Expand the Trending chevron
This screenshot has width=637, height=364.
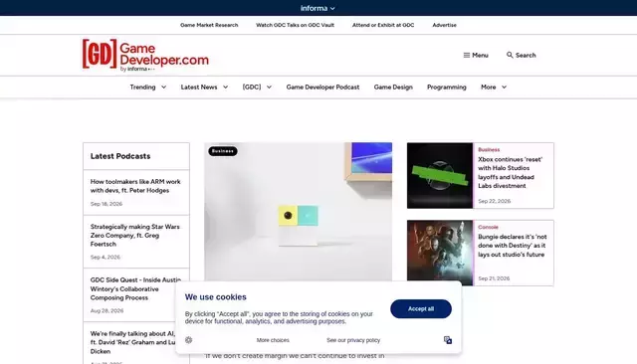pos(163,87)
